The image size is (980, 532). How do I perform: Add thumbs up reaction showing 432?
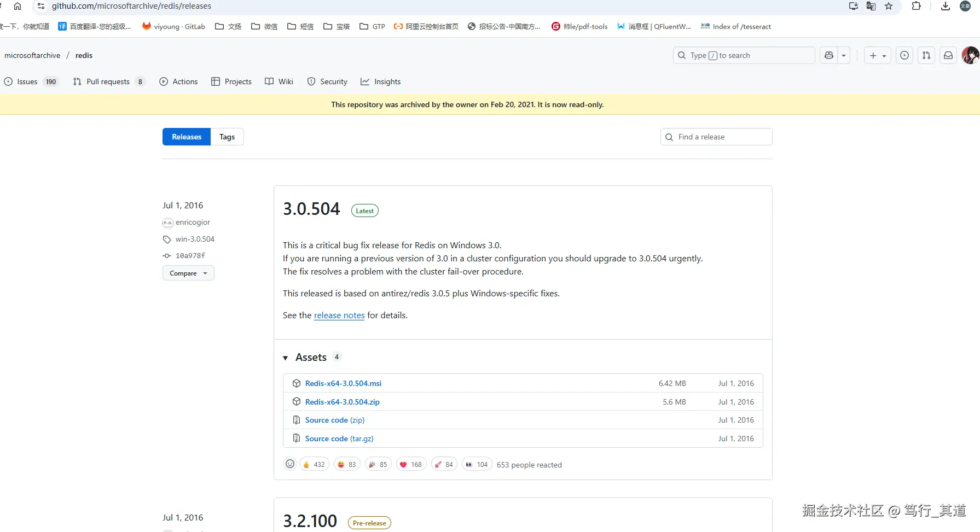(314, 465)
